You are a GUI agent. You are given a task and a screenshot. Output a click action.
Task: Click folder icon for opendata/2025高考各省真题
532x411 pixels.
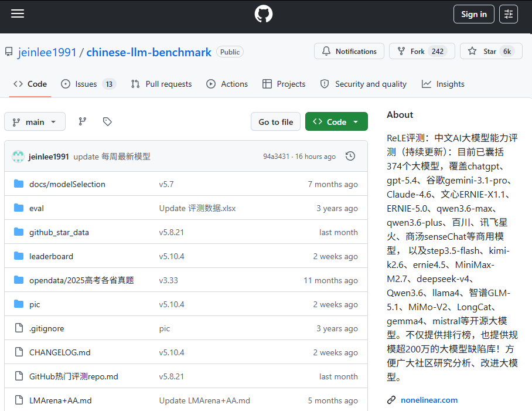pyautogui.click(x=19, y=280)
